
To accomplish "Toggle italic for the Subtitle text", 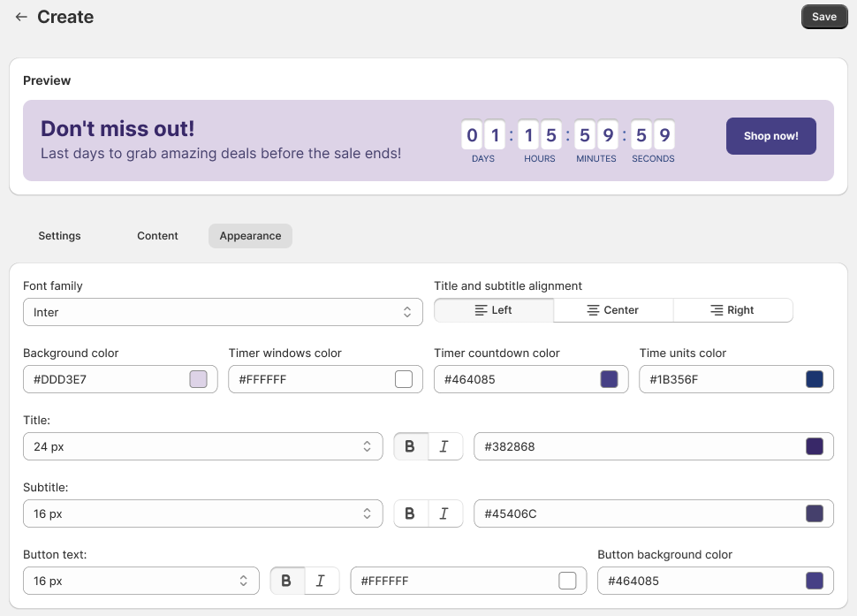I will tap(444, 514).
